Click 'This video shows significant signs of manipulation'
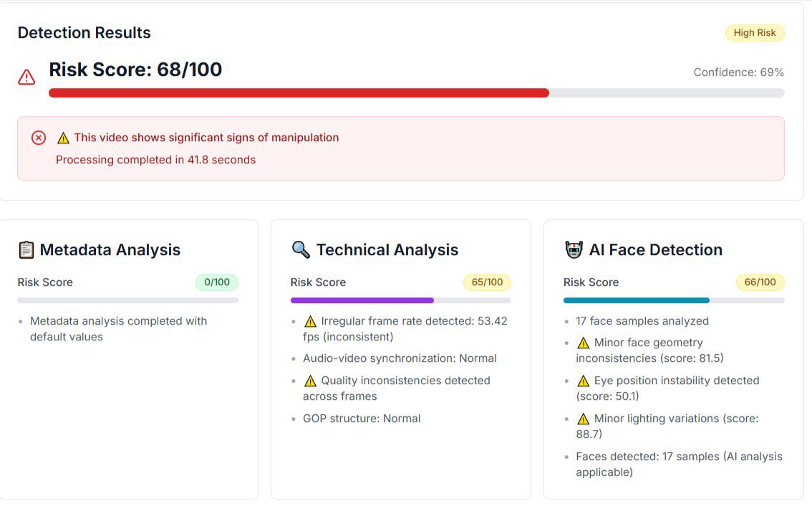The width and height of the screenshot is (812, 506). point(206,138)
